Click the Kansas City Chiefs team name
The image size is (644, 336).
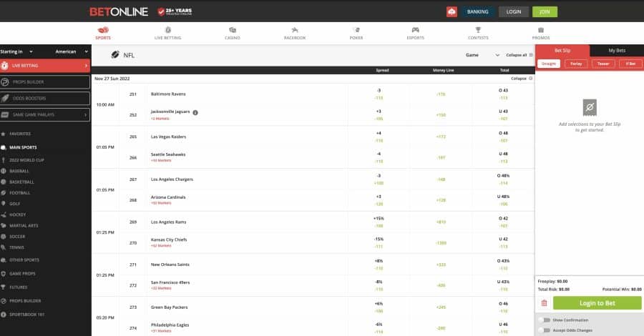[169, 239]
